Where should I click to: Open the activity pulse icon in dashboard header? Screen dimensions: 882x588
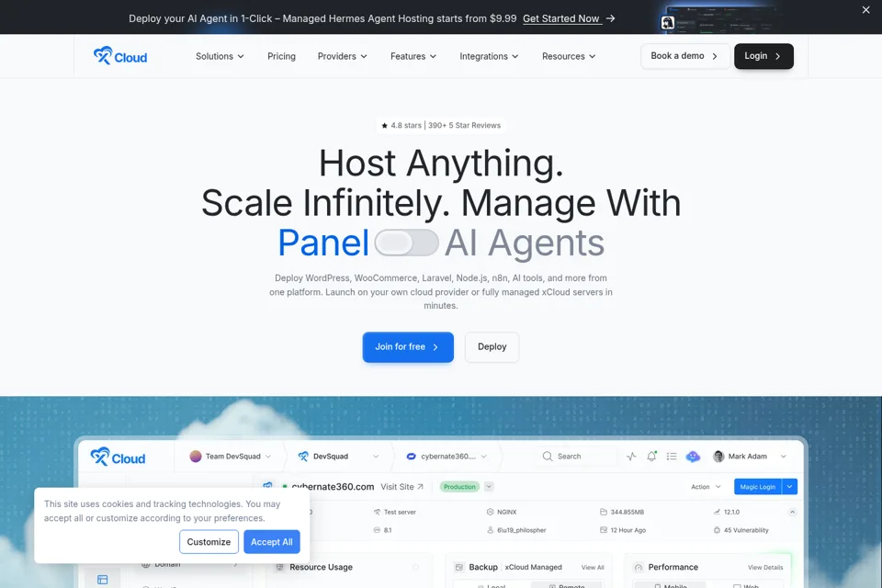coord(631,457)
